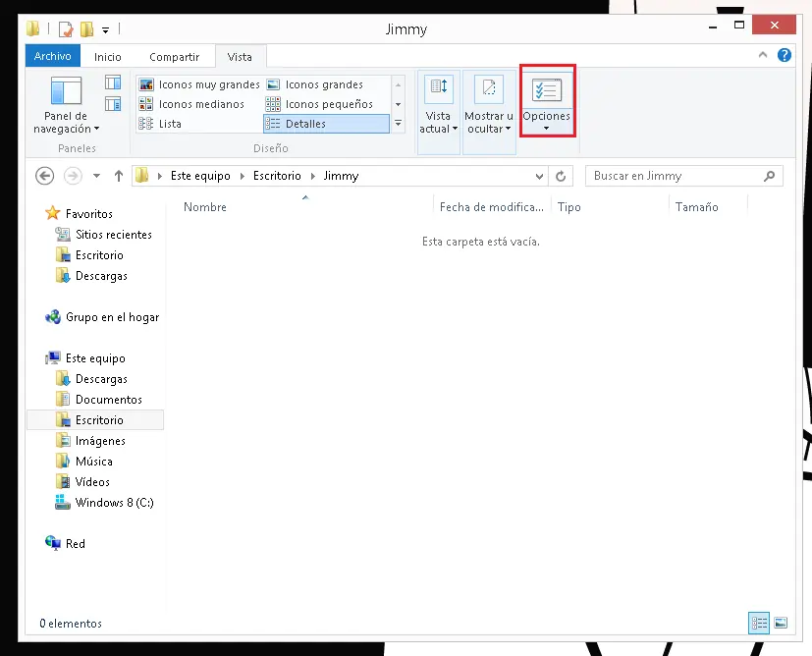Go forward with the Forward arrow
This screenshot has height=656, width=812.
click(x=73, y=176)
